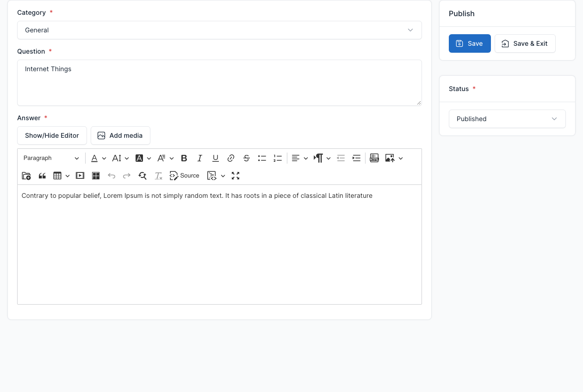The image size is (583, 392).
Task: Create a bulleted list
Action: click(x=262, y=158)
